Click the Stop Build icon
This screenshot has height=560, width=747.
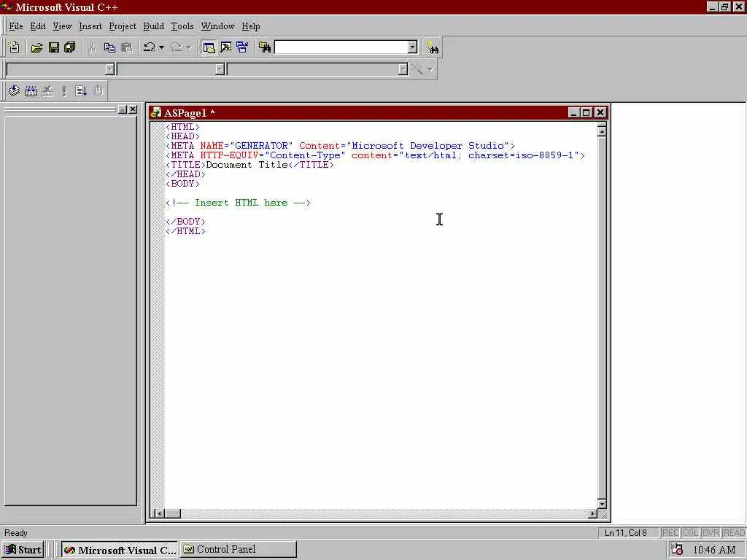click(x=47, y=91)
